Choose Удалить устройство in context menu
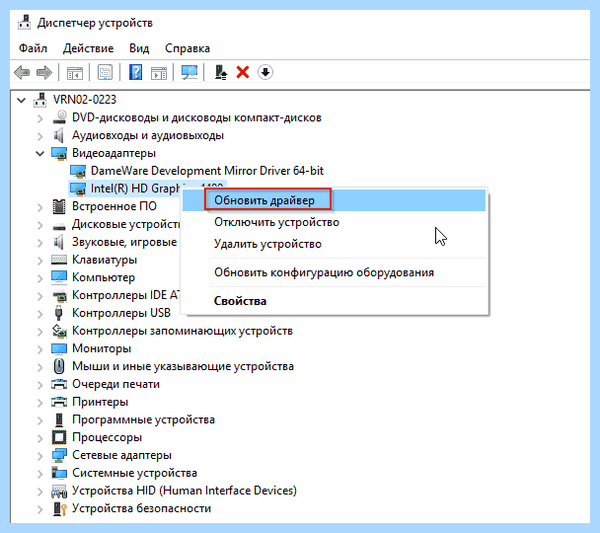This screenshot has width=600, height=533. (x=334, y=244)
